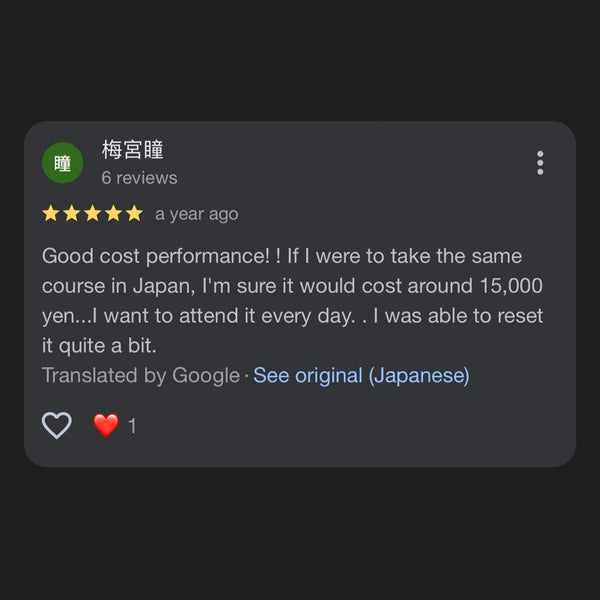Click the "a year ago" timestamp
The height and width of the screenshot is (600, 600).
click(196, 214)
